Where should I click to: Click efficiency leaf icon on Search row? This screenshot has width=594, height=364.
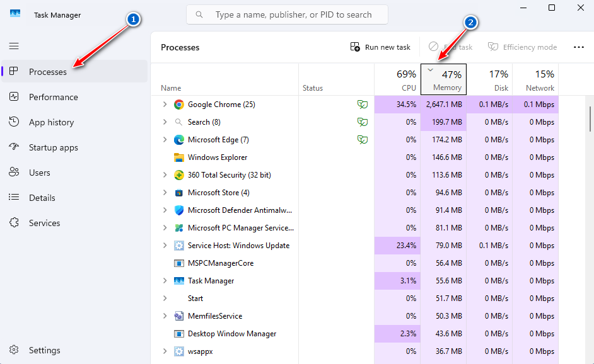pos(363,122)
